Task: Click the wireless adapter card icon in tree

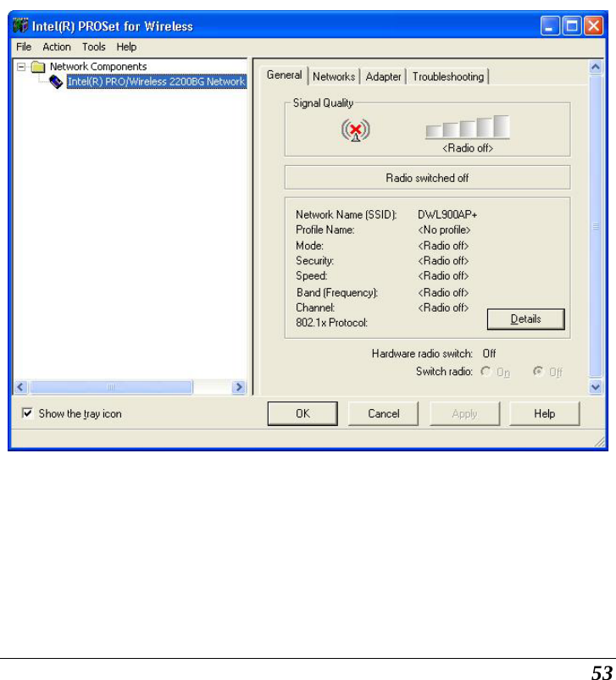Action: [x=56, y=81]
